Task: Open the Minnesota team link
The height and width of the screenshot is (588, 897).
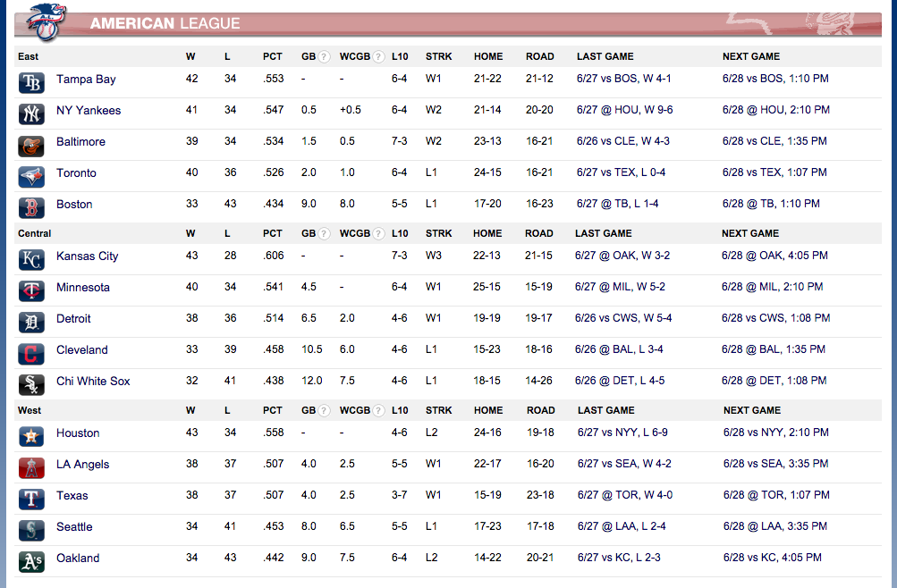Action: pos(83,288)
